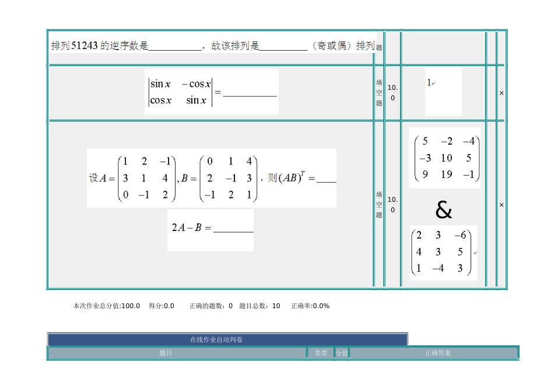Click the 类型 column header
This screenshot has width=554, height=392.
(x=321, y=353)
